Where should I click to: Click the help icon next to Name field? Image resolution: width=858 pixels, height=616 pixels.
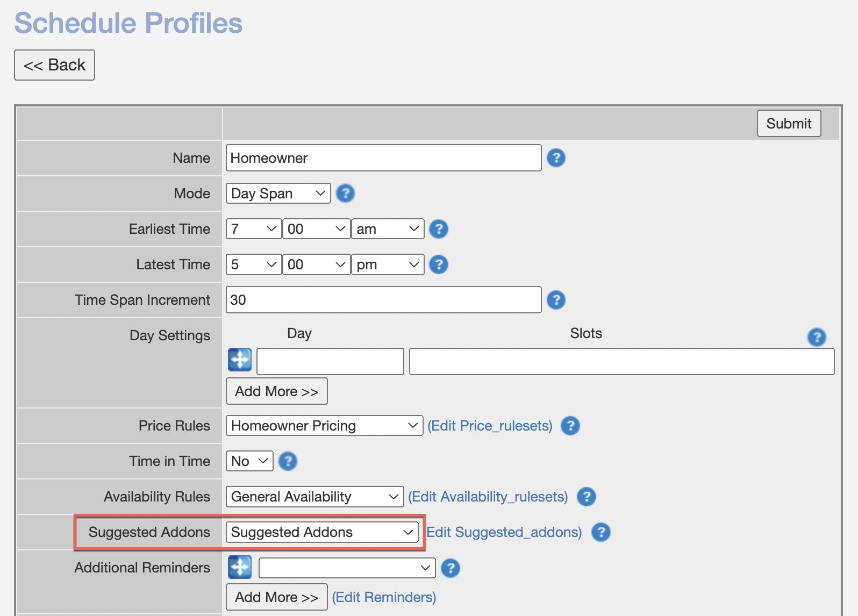(556, 158)
